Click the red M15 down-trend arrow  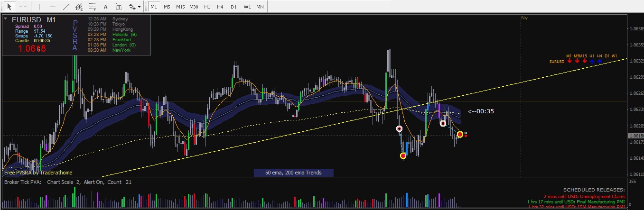coord(585,61)
